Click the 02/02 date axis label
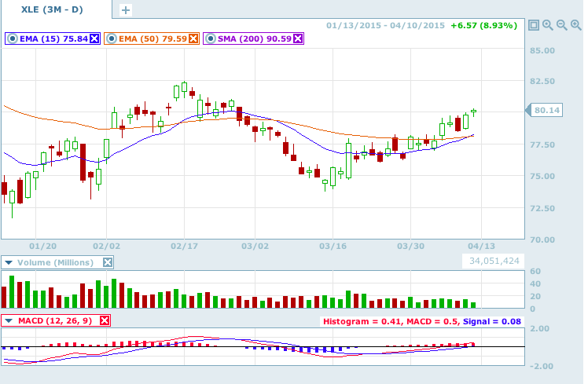 click(106, 246)
